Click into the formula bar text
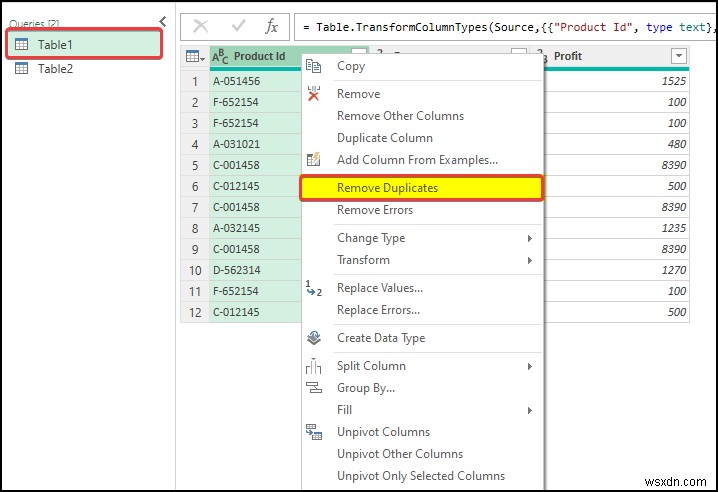Viewport: 718px width, 492px height. click(504, 27)
